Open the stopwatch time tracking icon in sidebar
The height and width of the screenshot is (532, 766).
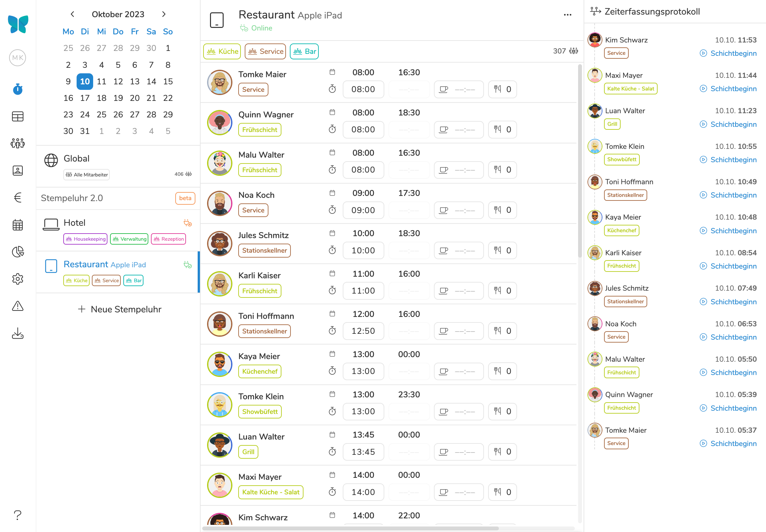tap(18, 89)
